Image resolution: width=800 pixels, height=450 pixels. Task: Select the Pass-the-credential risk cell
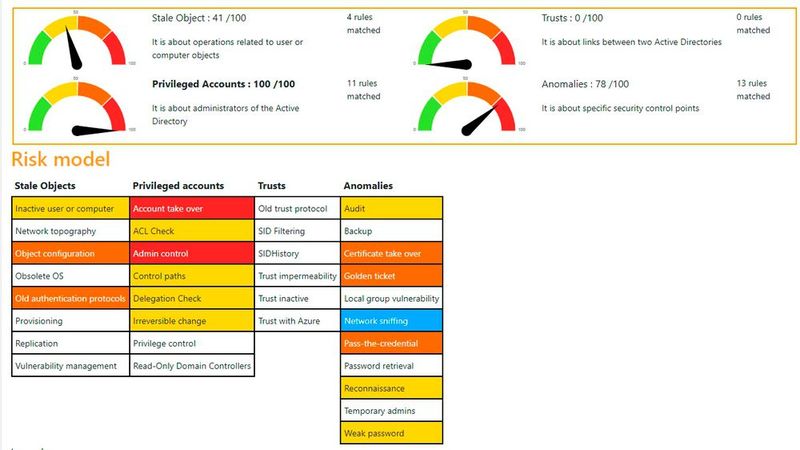[x=391, y=343]
